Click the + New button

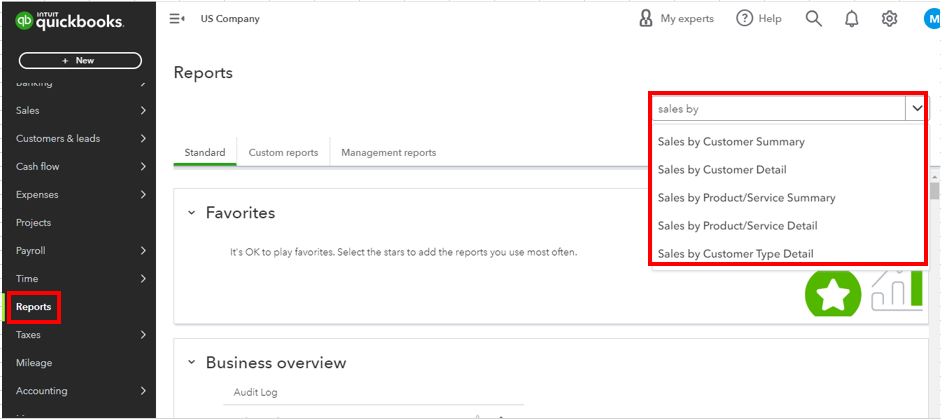coord(78,61)
